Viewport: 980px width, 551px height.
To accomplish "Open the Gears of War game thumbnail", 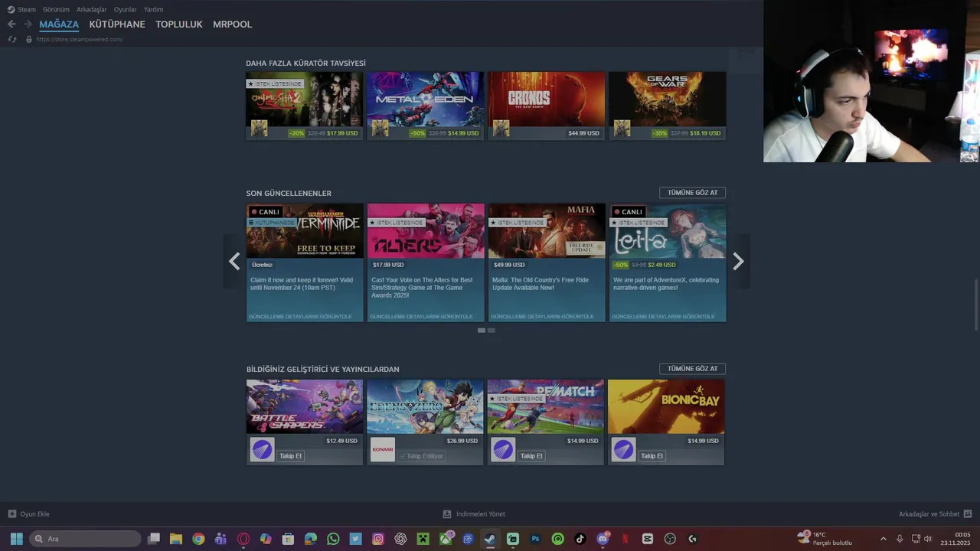I will click(668, 99).
